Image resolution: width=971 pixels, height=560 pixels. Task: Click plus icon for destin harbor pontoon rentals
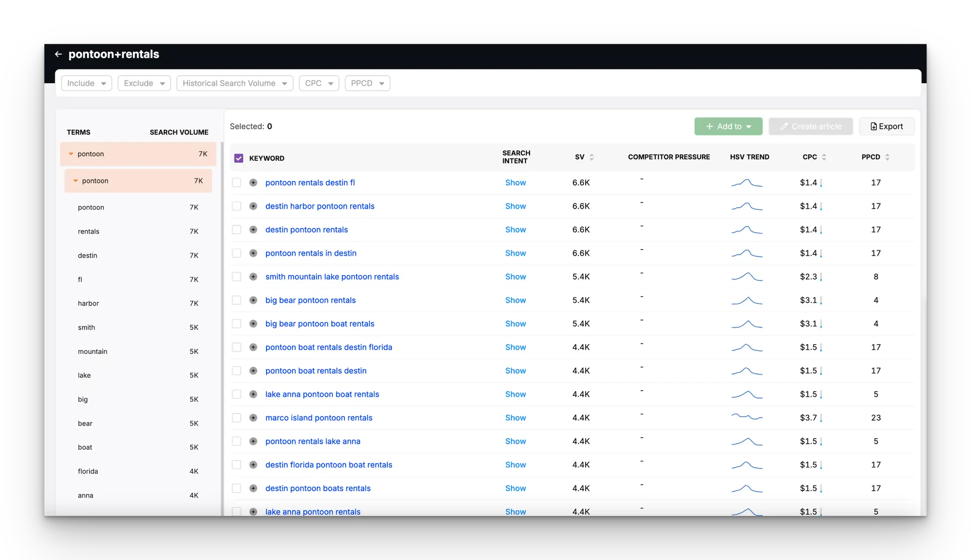[253, 206]
